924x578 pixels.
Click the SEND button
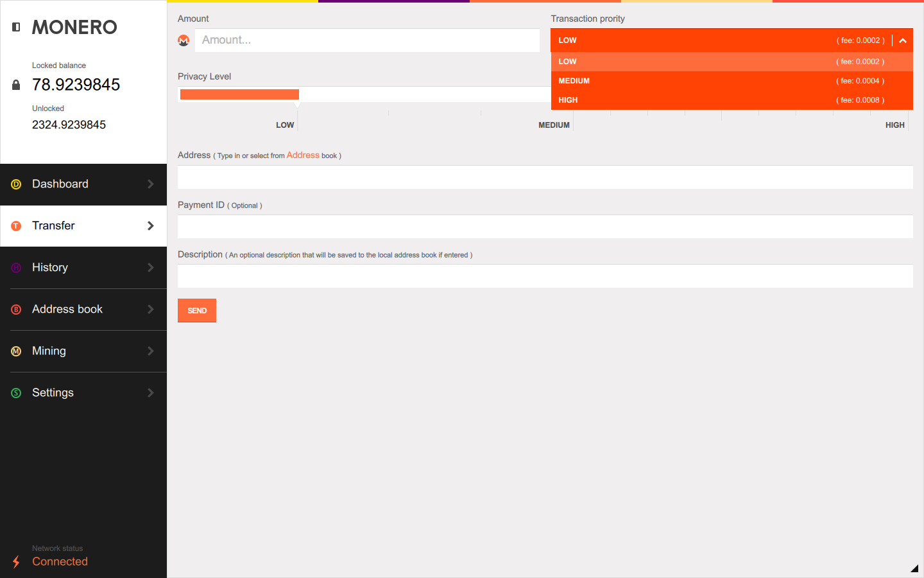(x=197, y=311)
